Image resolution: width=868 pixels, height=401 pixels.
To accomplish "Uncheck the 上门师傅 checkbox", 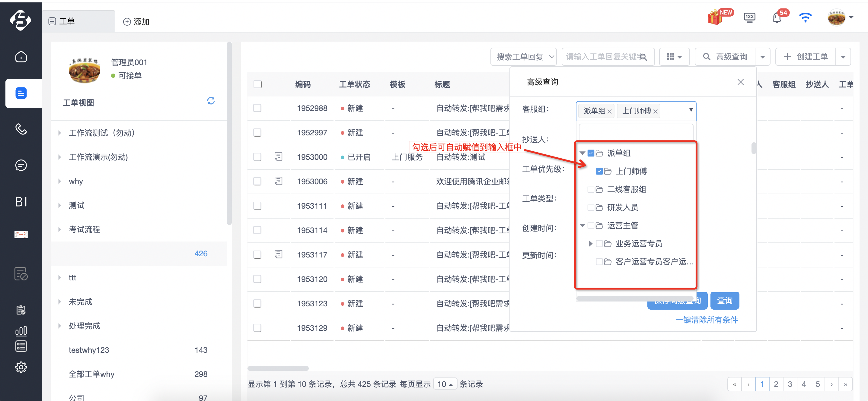I will tap(599, 171).
